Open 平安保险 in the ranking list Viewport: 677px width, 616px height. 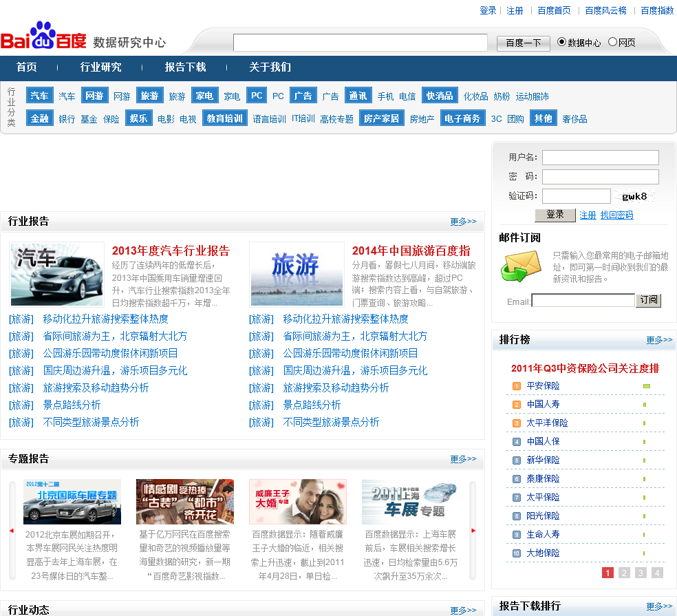click(543, 385)
